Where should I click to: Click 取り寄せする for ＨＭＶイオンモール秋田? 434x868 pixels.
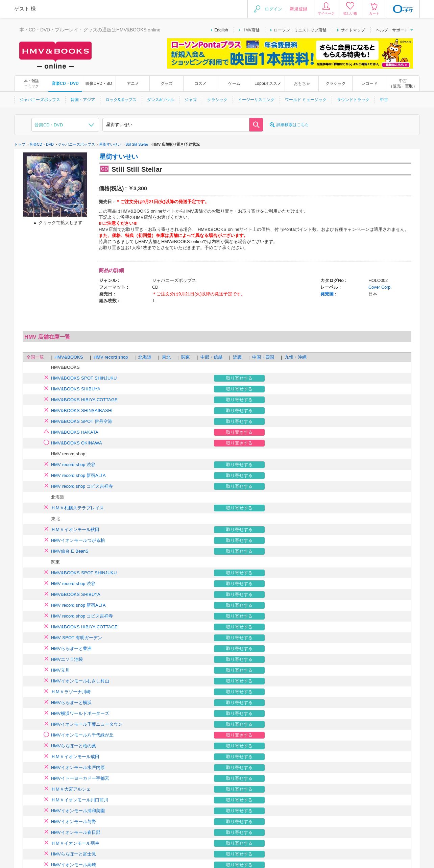239,530
